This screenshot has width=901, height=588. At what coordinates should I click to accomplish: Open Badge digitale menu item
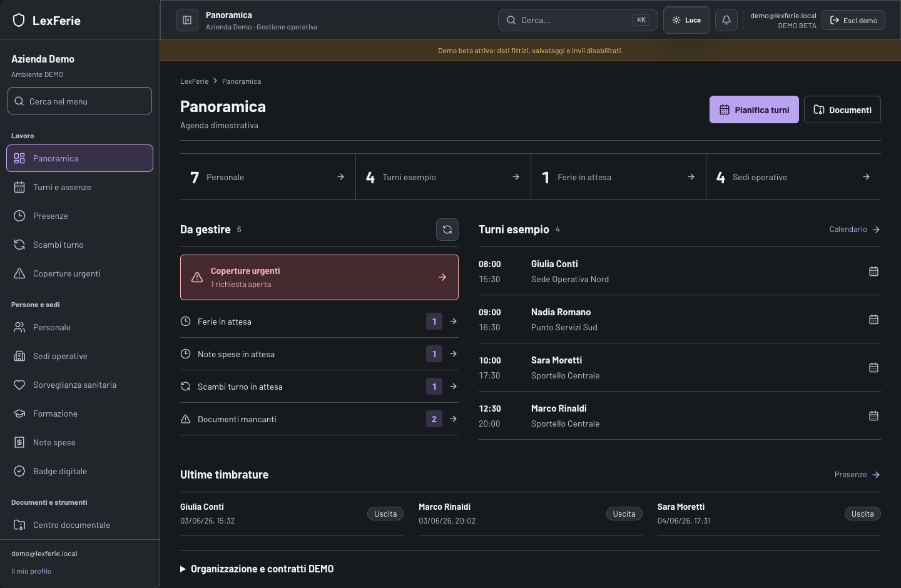pyautogui.click(x=79, y=471)
